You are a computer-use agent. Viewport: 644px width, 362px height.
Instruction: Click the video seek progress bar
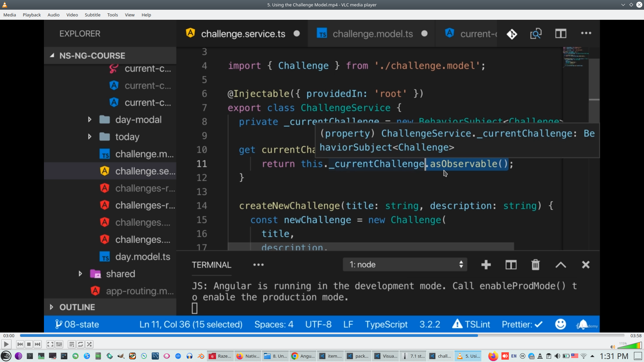click(322, 336)
